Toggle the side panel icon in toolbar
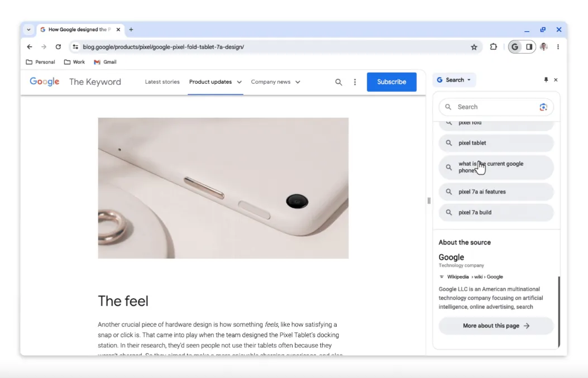This screenshot has width=588, height=378. (529, 47)
